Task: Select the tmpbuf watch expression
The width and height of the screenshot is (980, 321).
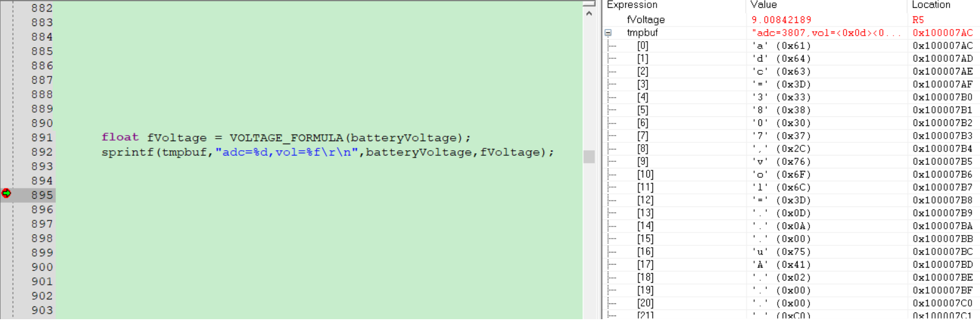Action: pos(642,33)
